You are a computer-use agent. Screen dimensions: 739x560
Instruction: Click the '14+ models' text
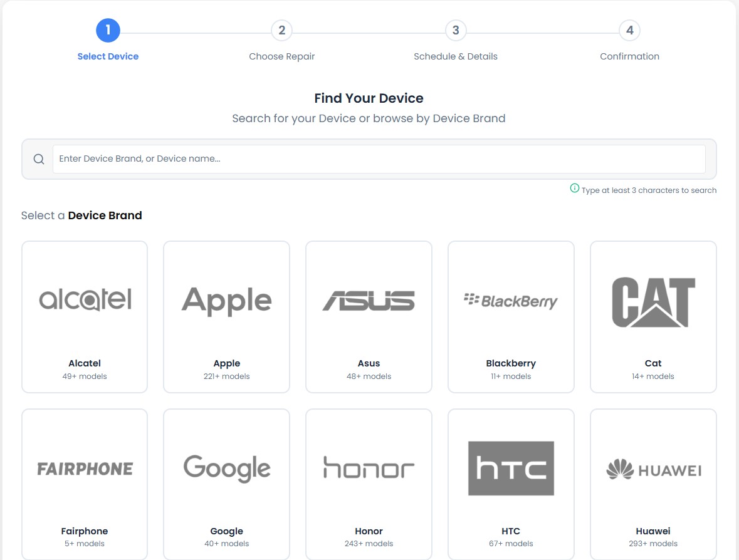(653, 376)
